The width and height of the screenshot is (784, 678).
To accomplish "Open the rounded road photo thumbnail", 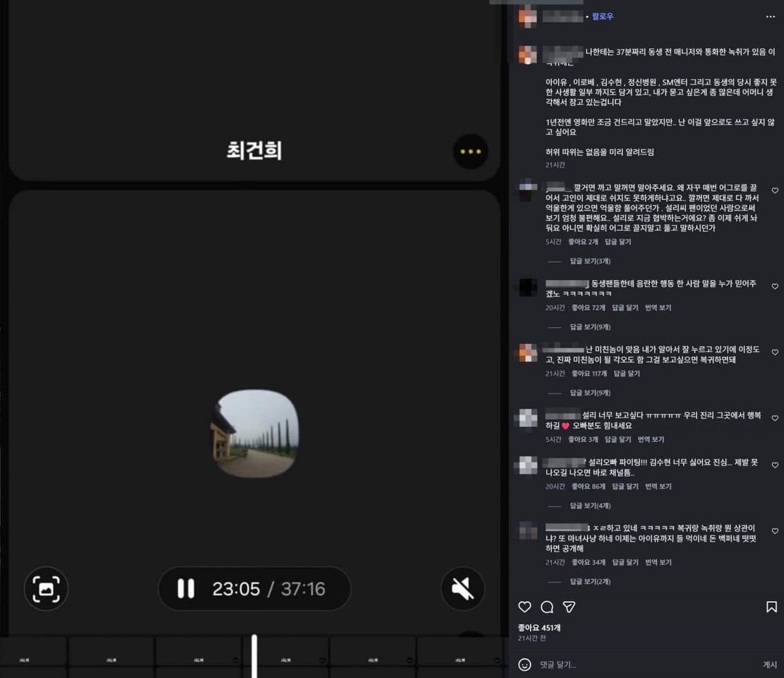I will (x=255, y=433).
